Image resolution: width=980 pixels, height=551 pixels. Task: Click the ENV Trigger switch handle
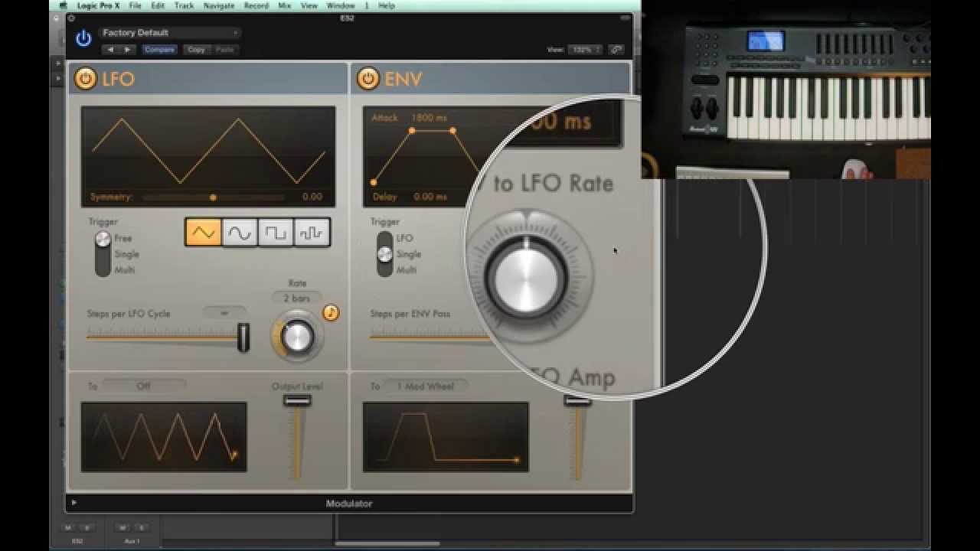tap(385, 254)
